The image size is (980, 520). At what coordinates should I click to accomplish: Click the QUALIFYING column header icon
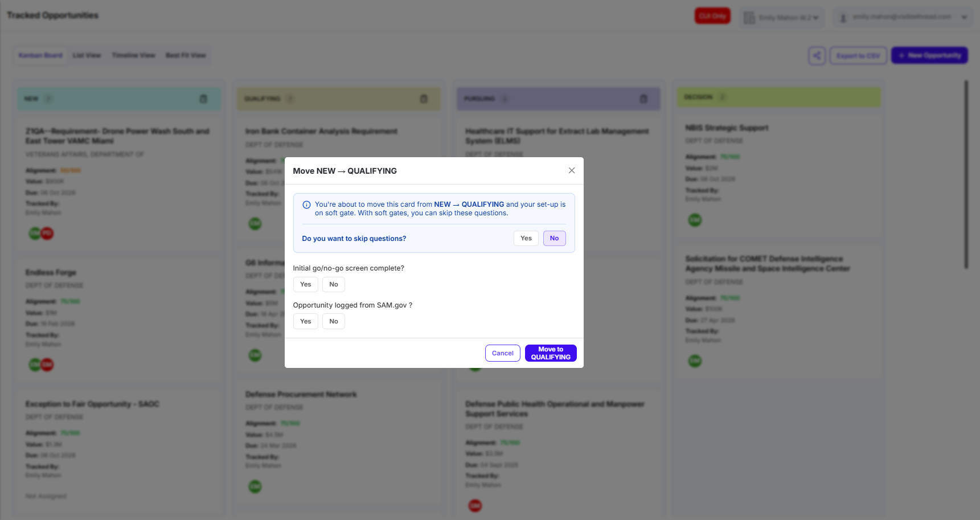424,99
